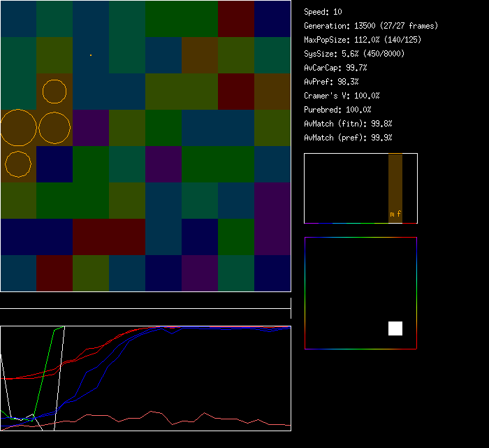489x448 pixels.
Task: Select the AvMatch (fitn) 99.8% line
Action: [348, 124]
